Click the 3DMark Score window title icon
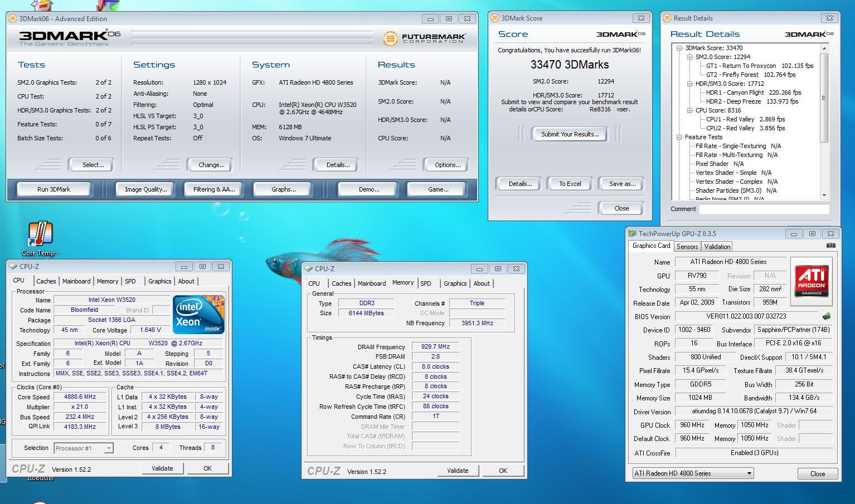The height and width of the screenshot is (504, 855). pyautogui.click(x=495, y=18)
